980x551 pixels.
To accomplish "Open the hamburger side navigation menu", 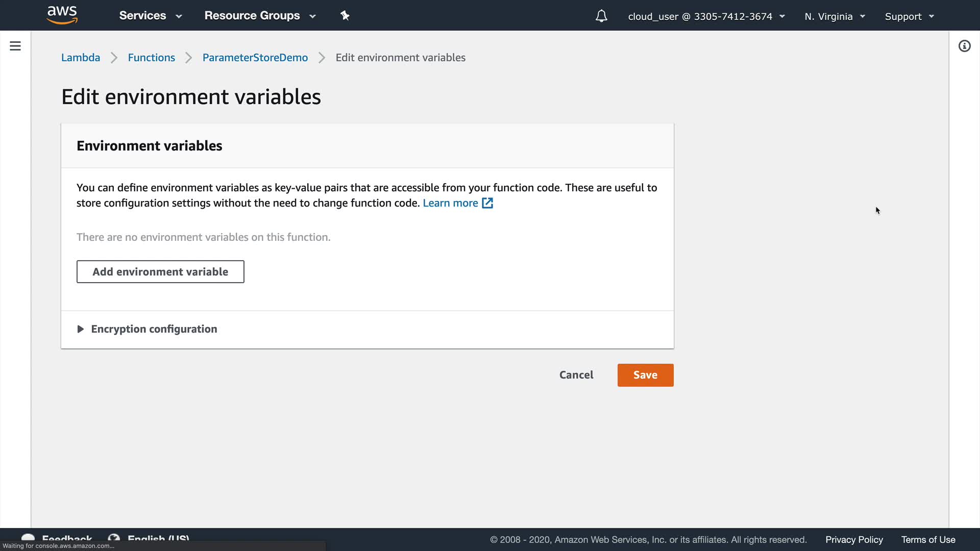I will (15, 46).
